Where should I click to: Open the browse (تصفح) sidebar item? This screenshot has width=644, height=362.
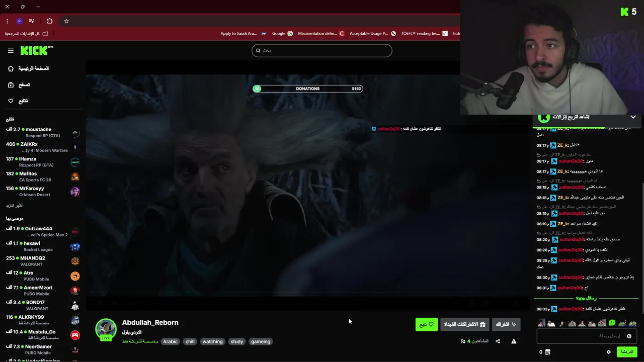[19, 85]
